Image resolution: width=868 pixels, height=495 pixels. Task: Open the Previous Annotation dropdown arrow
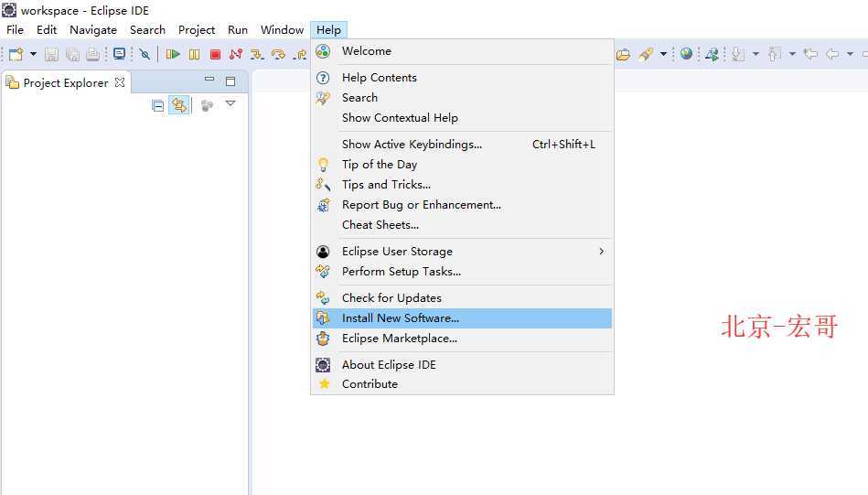click(x=792, y=54)
